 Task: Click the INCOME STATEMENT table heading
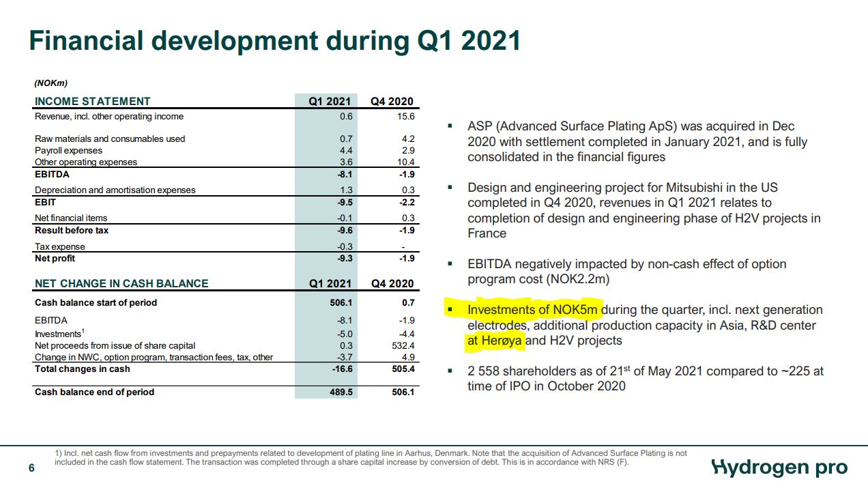click(93, 102)
